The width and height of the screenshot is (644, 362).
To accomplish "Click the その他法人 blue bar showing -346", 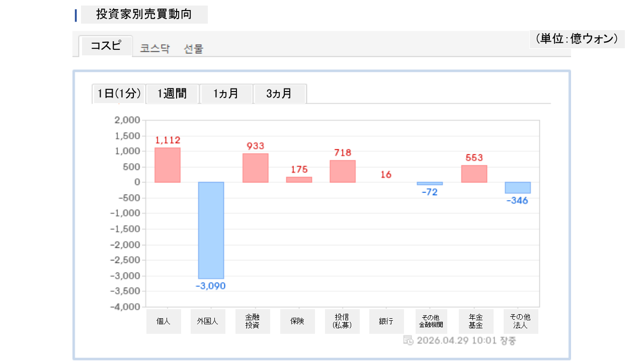I will pyautogui.click(x=518, y=188).
